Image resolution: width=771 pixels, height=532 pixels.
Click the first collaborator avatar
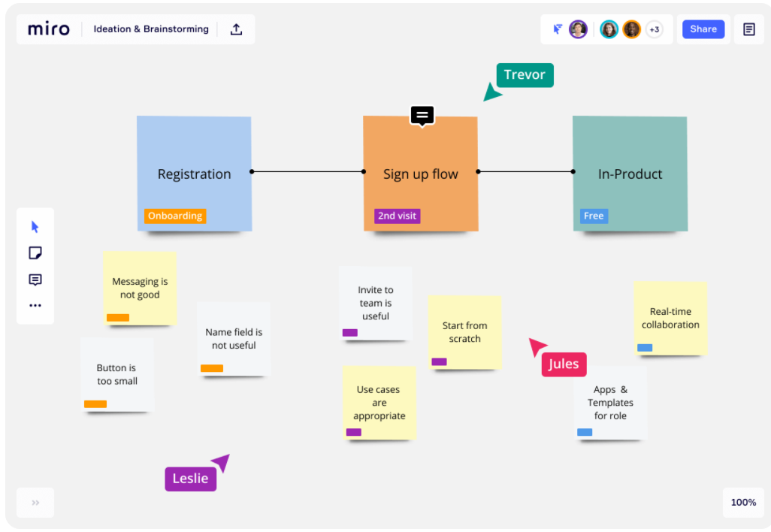578,29
